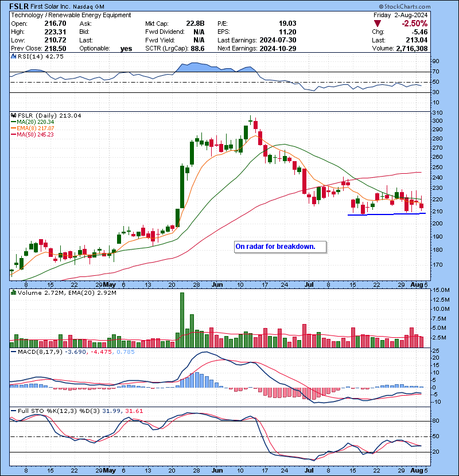The width and height of the screenshot is (459, 476).
Task: Click the EMA(8) 217.07 legend entry
Action: point(33,128)
